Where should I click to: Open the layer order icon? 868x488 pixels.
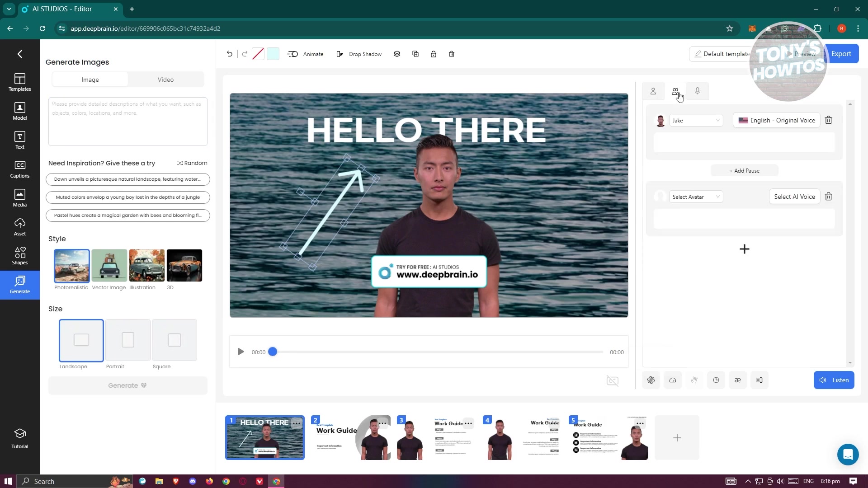[x=397, y=54]
